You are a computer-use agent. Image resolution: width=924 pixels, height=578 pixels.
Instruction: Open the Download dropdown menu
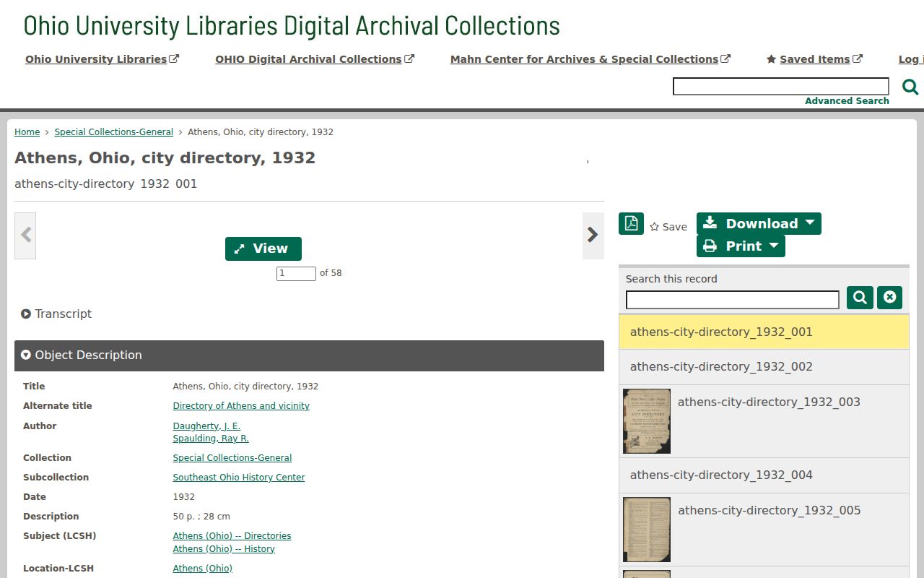point(759,223)
